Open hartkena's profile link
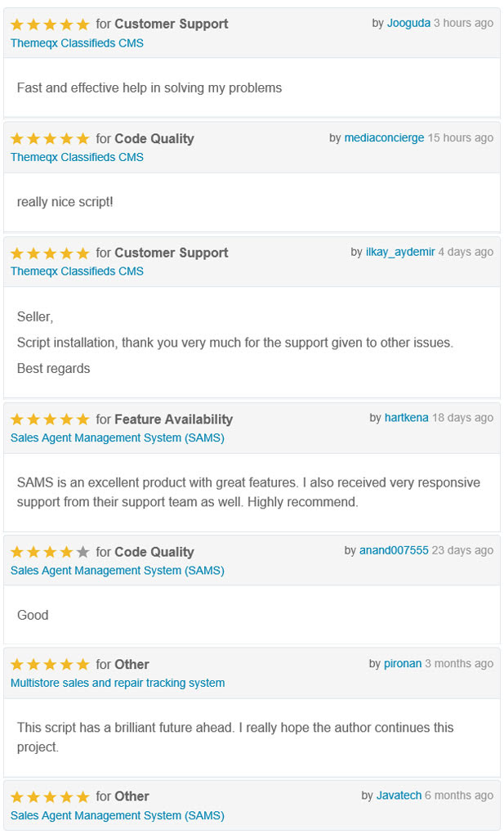The height and width of the screenshot is (834, 504). (406, 418)
